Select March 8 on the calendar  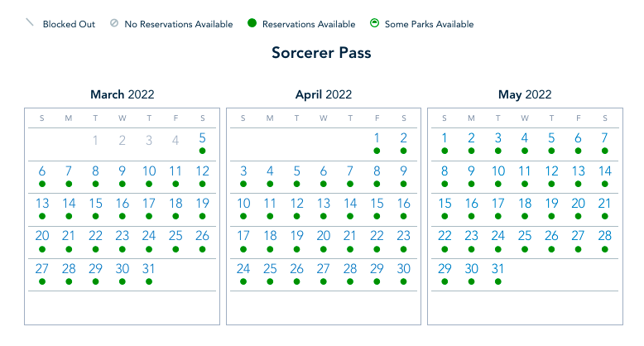95,171
